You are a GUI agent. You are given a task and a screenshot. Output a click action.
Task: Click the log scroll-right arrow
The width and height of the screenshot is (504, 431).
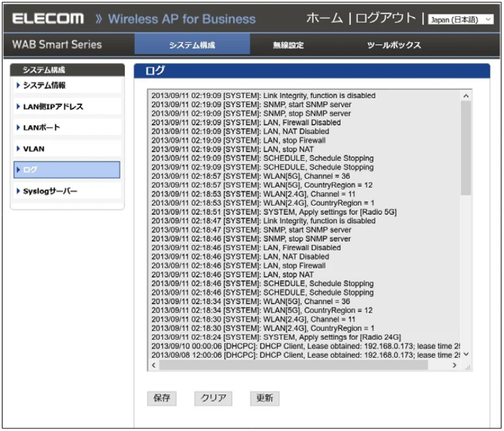454,365
